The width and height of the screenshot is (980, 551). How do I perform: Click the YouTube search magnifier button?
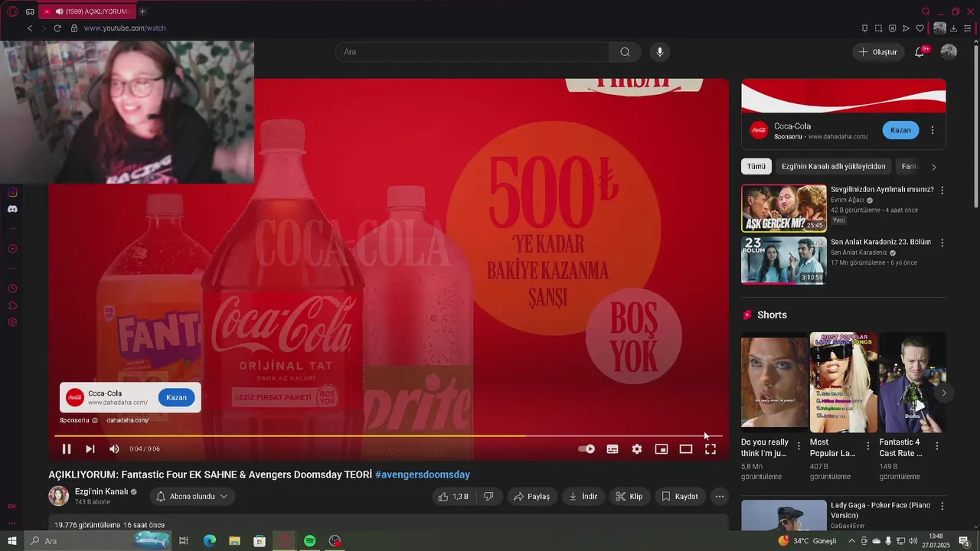pyautogui.click(x=626, y=52)
